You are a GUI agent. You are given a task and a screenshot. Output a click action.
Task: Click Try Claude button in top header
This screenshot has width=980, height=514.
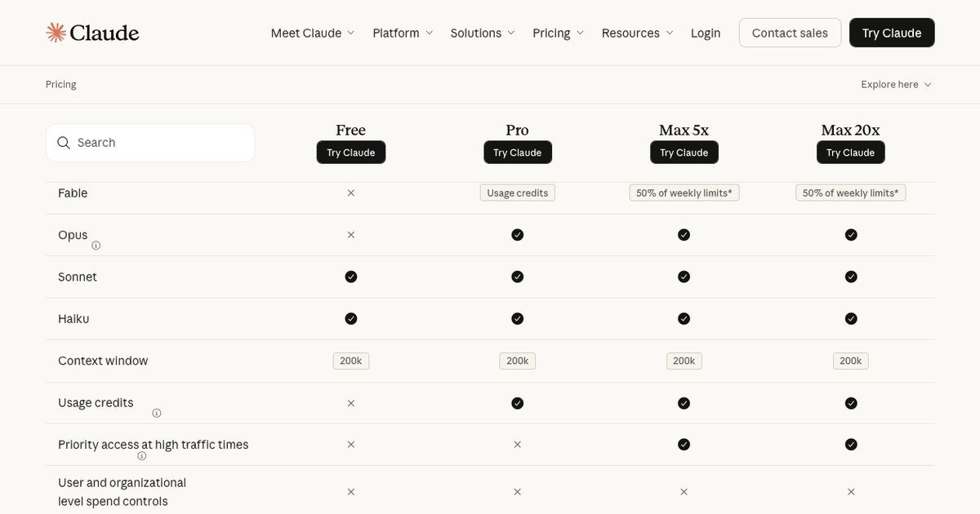point(892,33)
